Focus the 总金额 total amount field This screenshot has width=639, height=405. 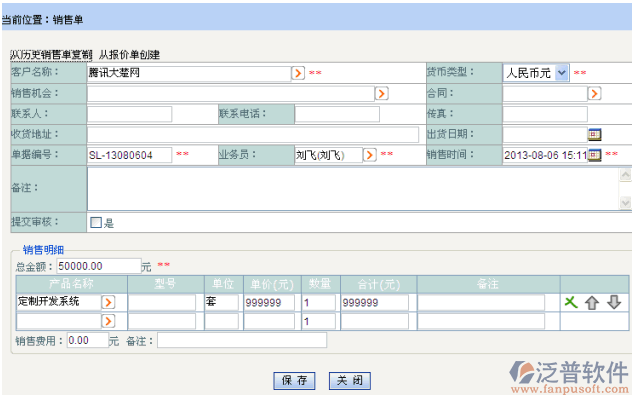coord(97,266)
